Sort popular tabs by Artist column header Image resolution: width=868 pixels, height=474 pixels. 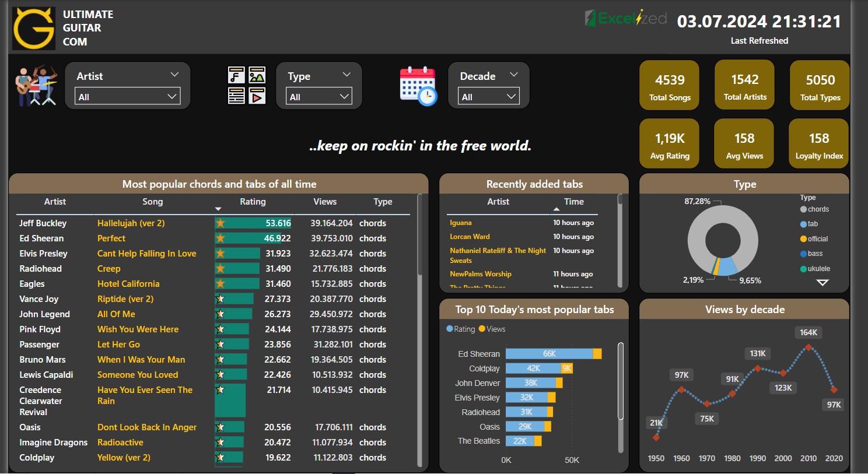55,202
